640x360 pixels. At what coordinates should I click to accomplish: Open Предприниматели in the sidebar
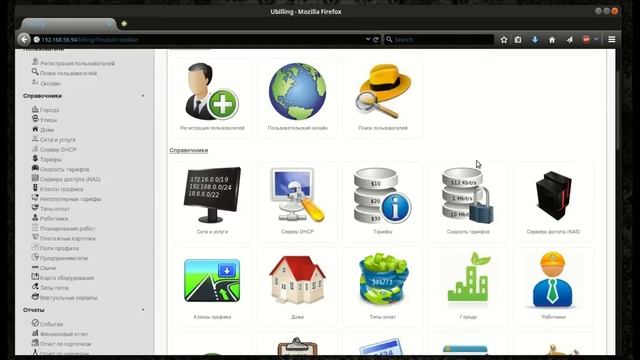click(x=64, y=258)
